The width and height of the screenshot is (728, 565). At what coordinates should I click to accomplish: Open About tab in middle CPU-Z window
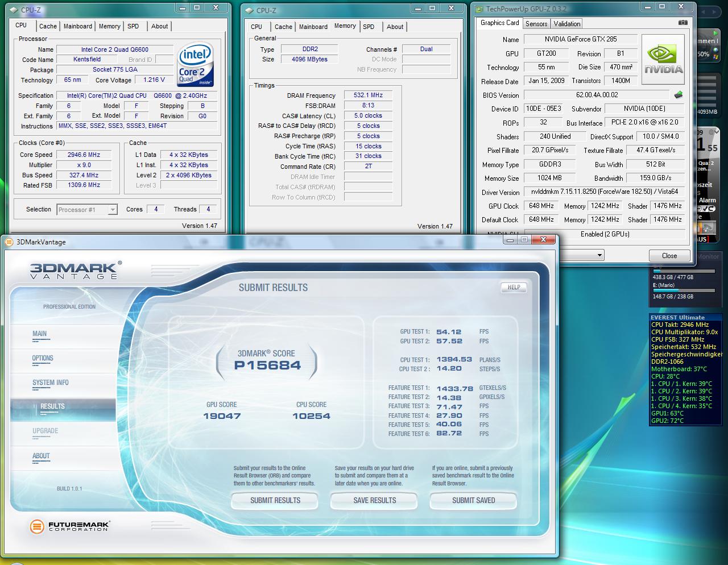[x=395, y=27]
